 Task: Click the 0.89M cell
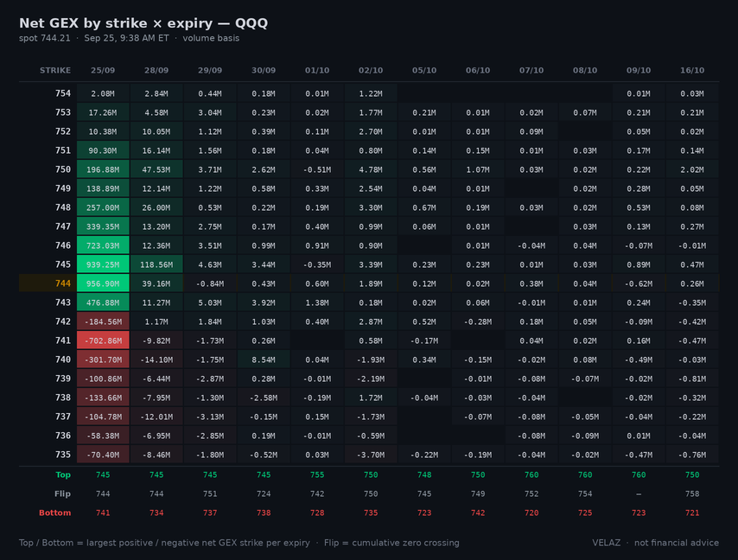(639, 264)
